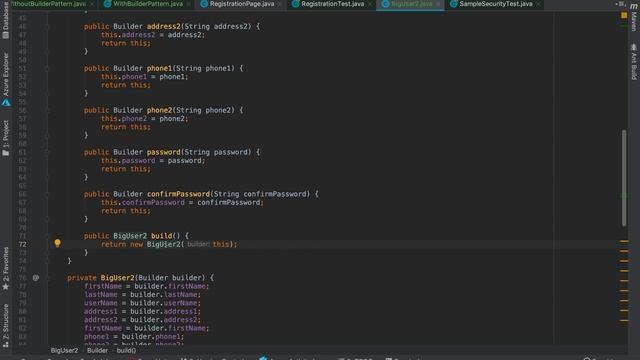640x360 pixels.
Task: Click line number 72 in the gutter
Action: pyautogui.click(x=22, y=244)
